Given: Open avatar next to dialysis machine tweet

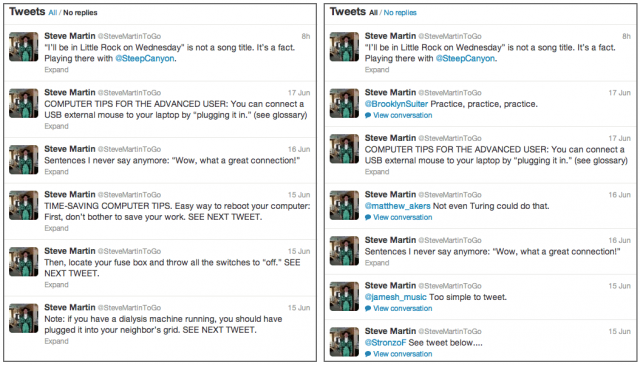Looking at the screenshot, I should point(24,318).
